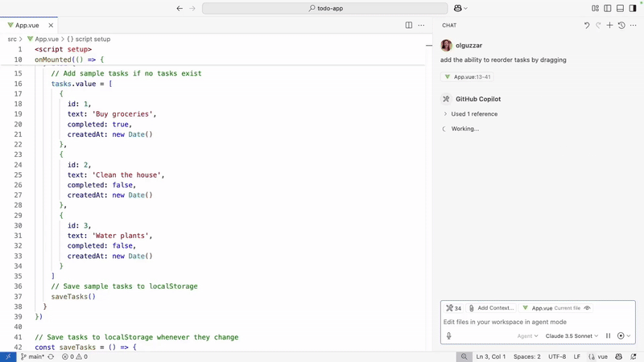Select src in the breadcrumb
Image resolution: width=644 pixels, height=362 pixels.
(x=12, y=39)
